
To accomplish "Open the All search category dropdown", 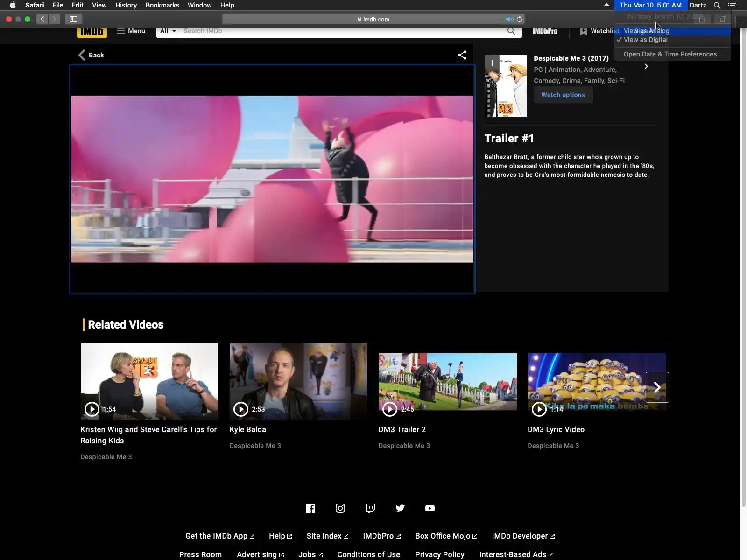I will pos(168,31).
